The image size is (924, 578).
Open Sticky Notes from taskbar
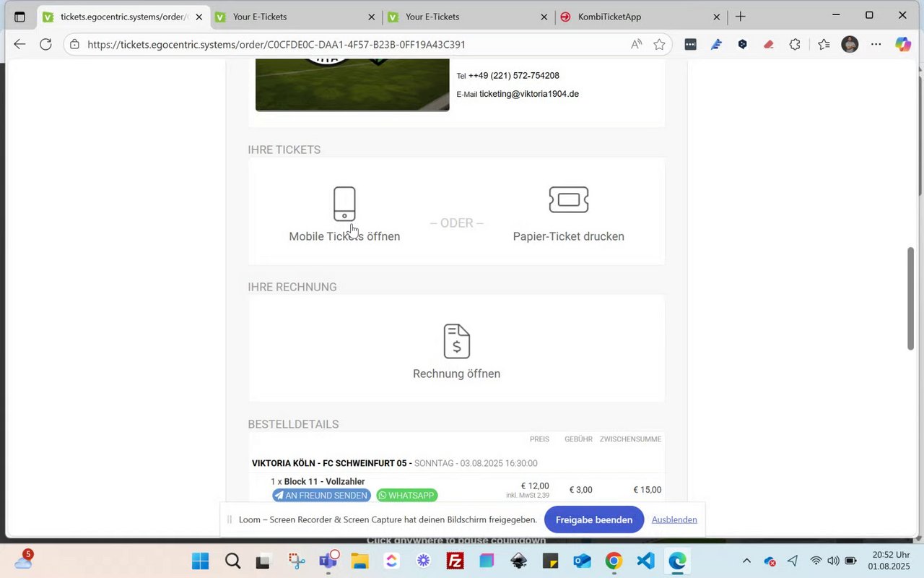click(550, 561)
